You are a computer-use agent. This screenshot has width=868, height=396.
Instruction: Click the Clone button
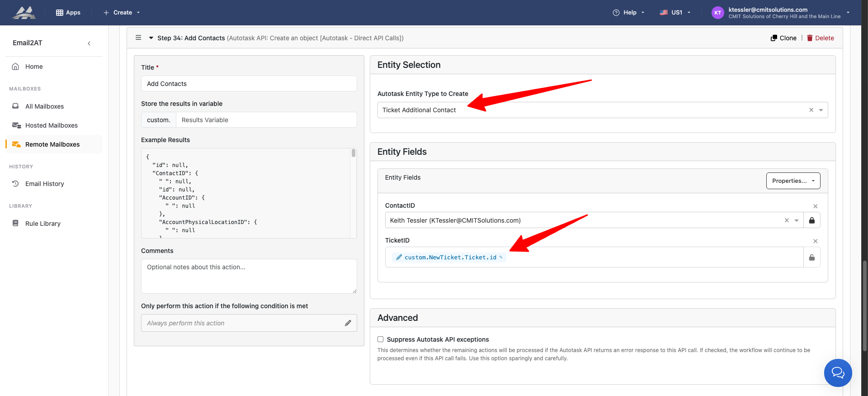point(783,38)
